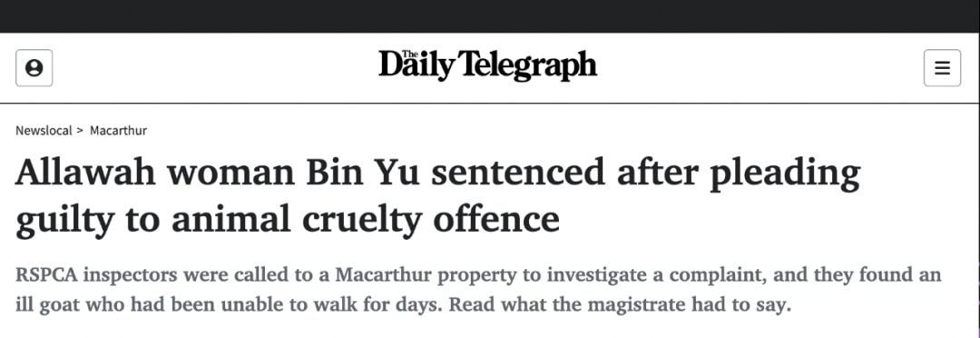
Task: Select the name "Bin Yu" in headline
Action: (367, 173)
